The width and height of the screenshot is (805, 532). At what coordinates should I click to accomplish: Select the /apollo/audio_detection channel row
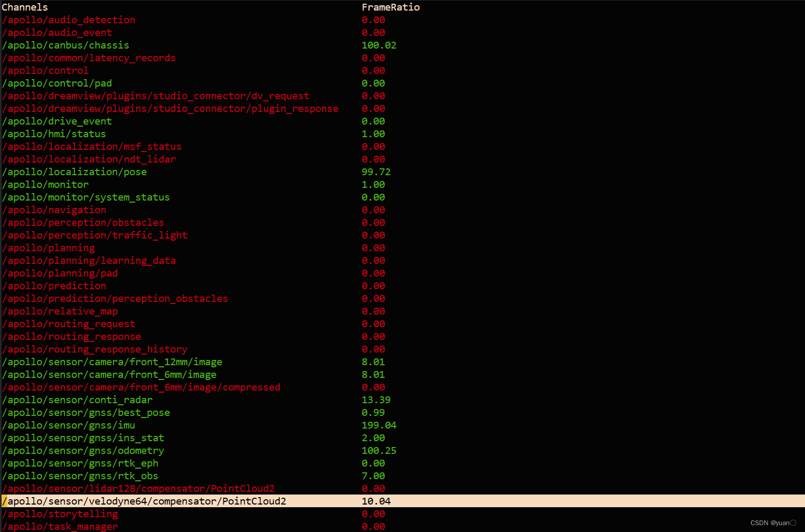[x=69, y=20]
